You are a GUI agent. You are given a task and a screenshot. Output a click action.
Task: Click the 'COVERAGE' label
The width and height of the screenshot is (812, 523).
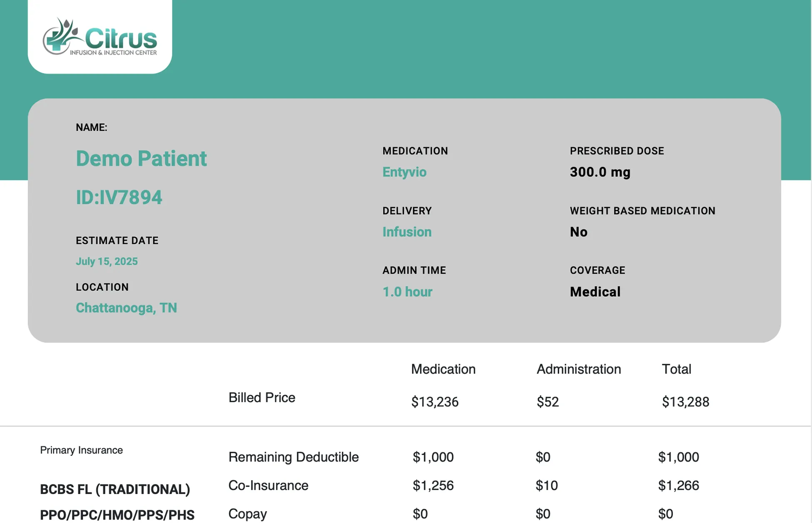click(x=598, y=270)
